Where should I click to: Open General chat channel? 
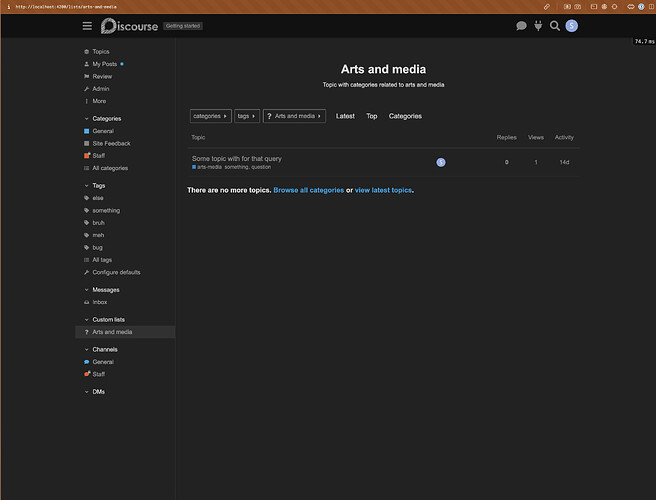coord(103,362)
